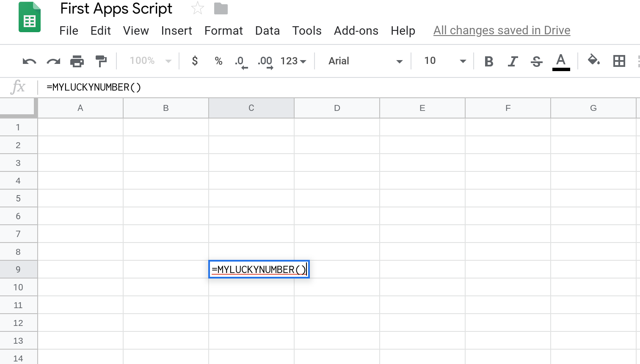This screenshot has width=640, height=364.
Task: Select all cells using corner box
Action: [x=19, y=108]
